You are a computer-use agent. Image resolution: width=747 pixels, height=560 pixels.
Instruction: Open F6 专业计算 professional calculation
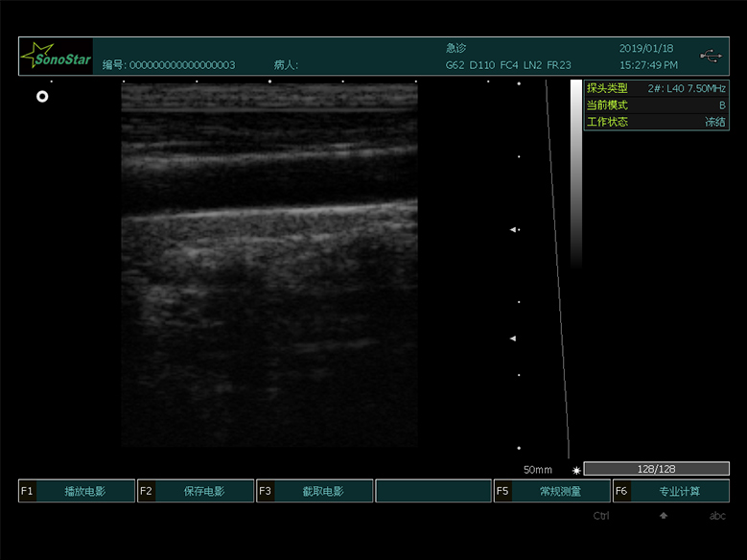click(670, 491)
